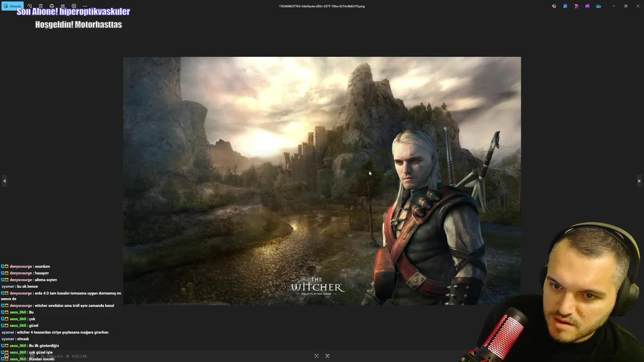The width and height of the screenshot is (644, 362).
Task: Click the multicolor pinwheel icon in title bar
Action: [554, 6]
